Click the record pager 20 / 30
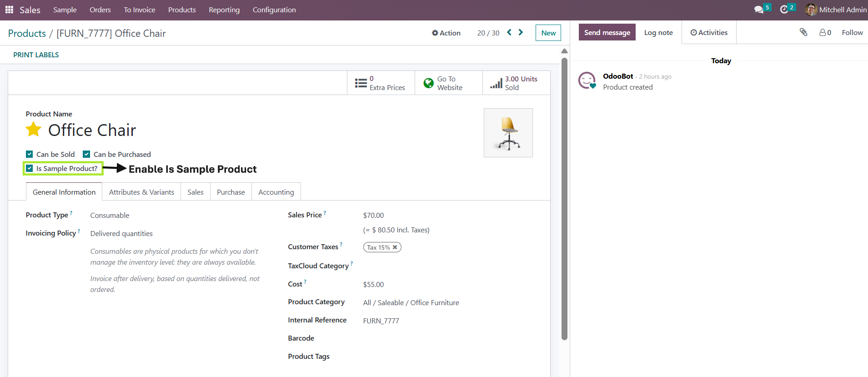 488,33
